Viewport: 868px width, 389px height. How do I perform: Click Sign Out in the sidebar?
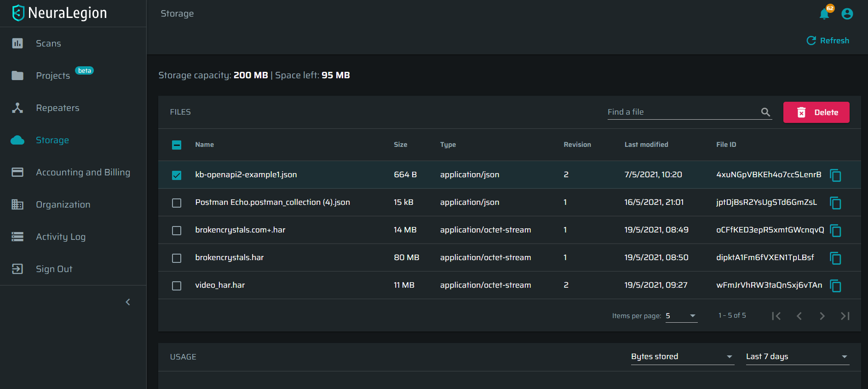54,269
